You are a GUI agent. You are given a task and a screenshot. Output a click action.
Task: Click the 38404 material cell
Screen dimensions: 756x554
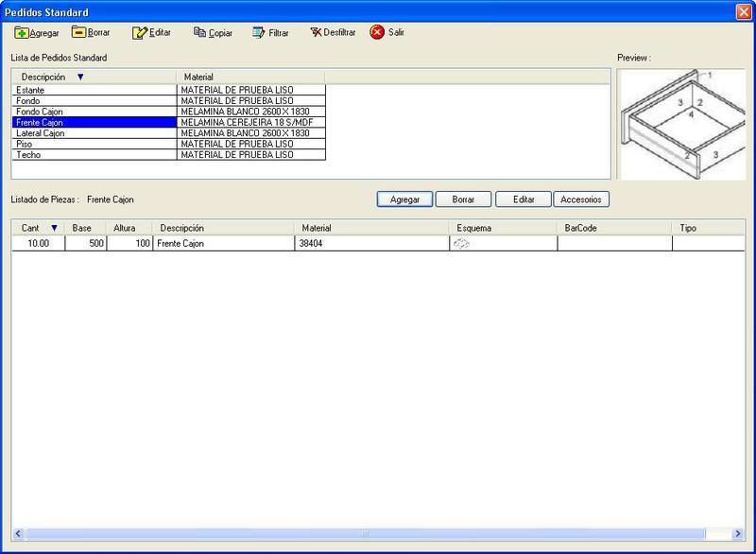(x=371, y=244)
